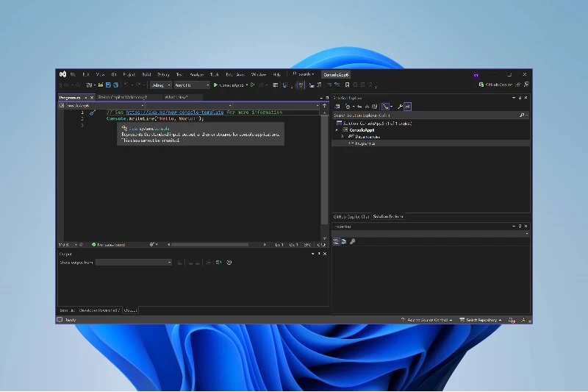Toggle the Preview Selected Items button
588x392 pixels.
[408, 107]
